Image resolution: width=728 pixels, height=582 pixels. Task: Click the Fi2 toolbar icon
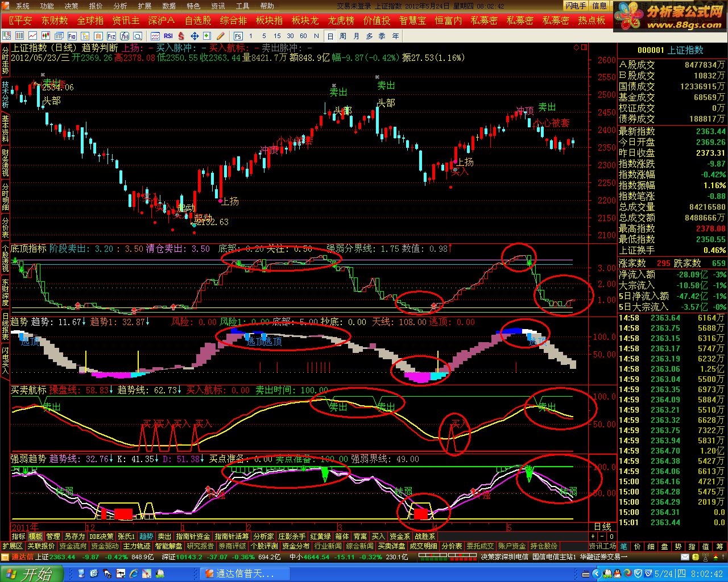click(x=111, y=36)
